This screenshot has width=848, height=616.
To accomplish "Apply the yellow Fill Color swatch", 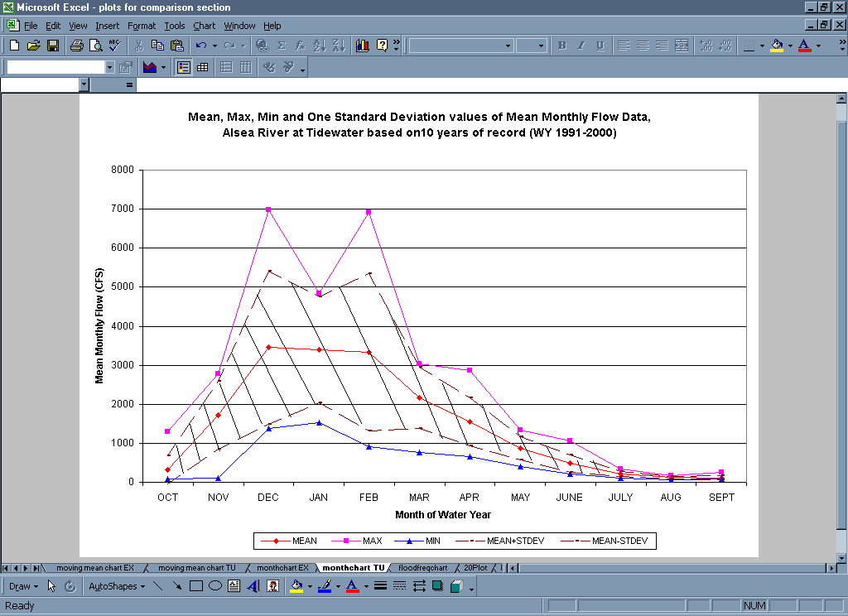I will coord(296,586).
